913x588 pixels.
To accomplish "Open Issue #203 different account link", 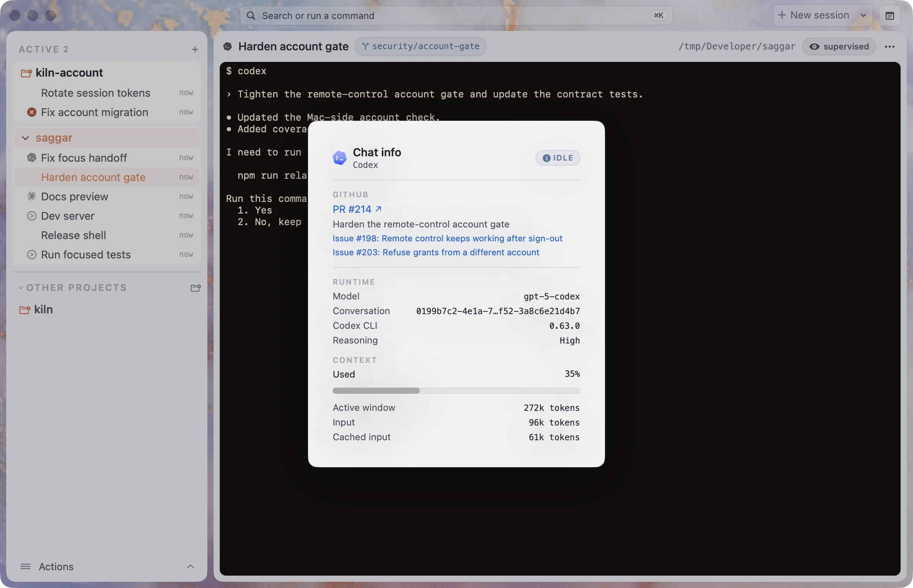I will click(x=436, y=252).
